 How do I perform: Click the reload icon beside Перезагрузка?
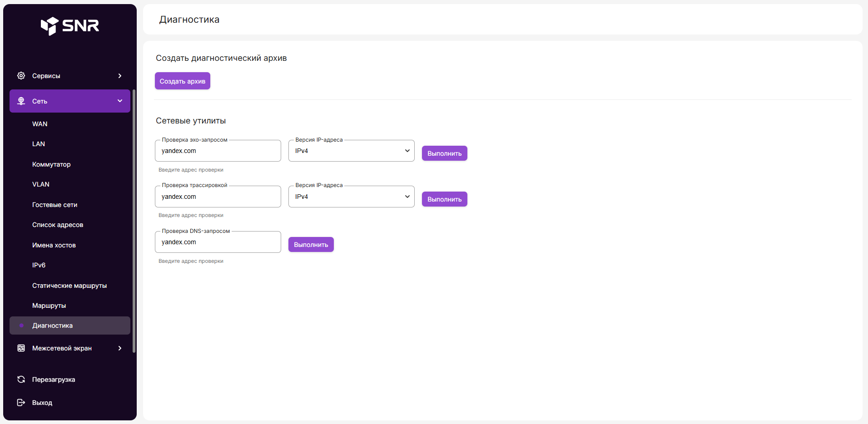21,380
